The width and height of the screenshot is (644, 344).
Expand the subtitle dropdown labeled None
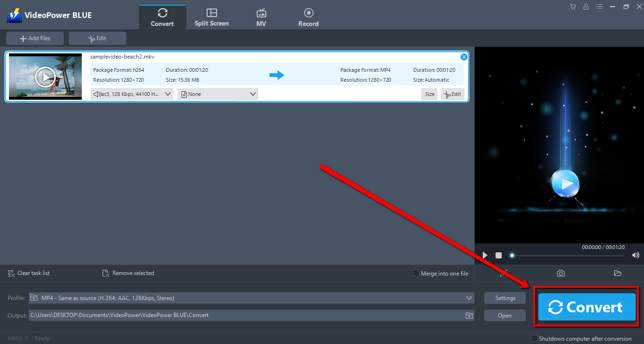pyautogui.click(x=218, y=94)
